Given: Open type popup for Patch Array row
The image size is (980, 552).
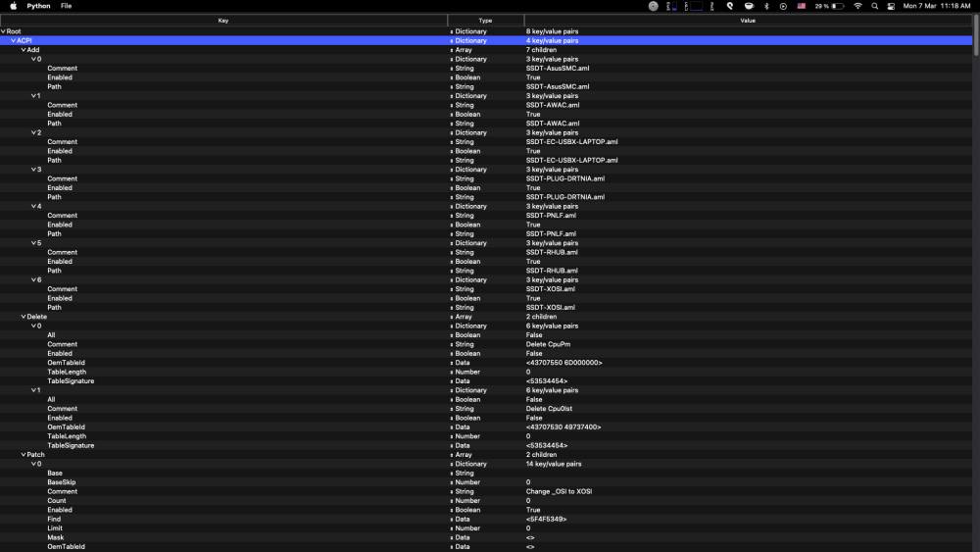Looking at the screenshot, I should pos(452,455).
